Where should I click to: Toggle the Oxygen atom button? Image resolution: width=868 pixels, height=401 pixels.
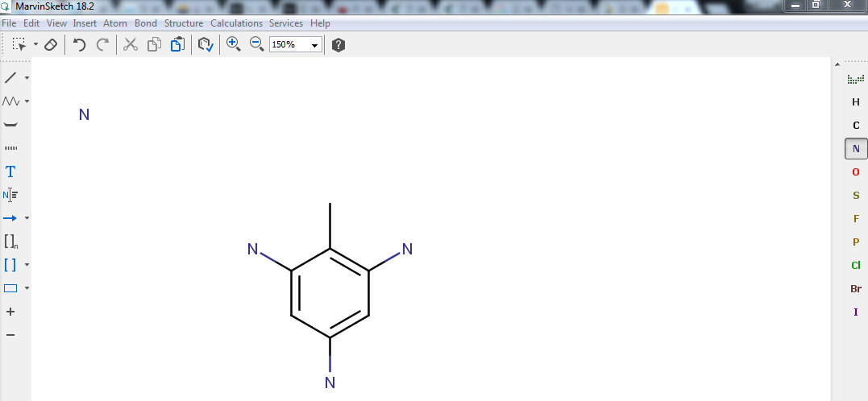(x=855, y=172)
